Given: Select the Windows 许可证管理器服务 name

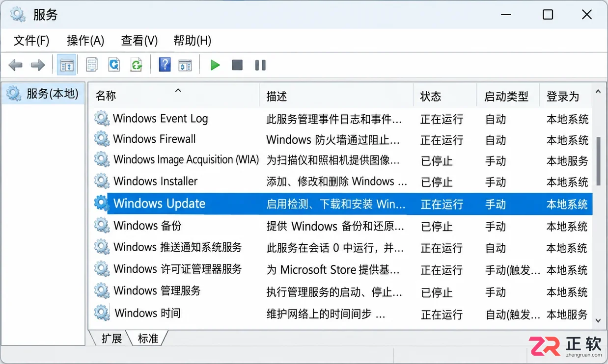Looking at the screenshot, I should [x=178, y=269].
